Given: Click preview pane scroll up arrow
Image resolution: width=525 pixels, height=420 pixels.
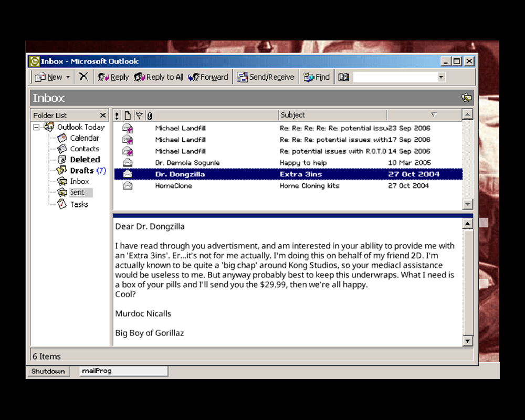Looking at the screenshot, I should tap(467, 224).
